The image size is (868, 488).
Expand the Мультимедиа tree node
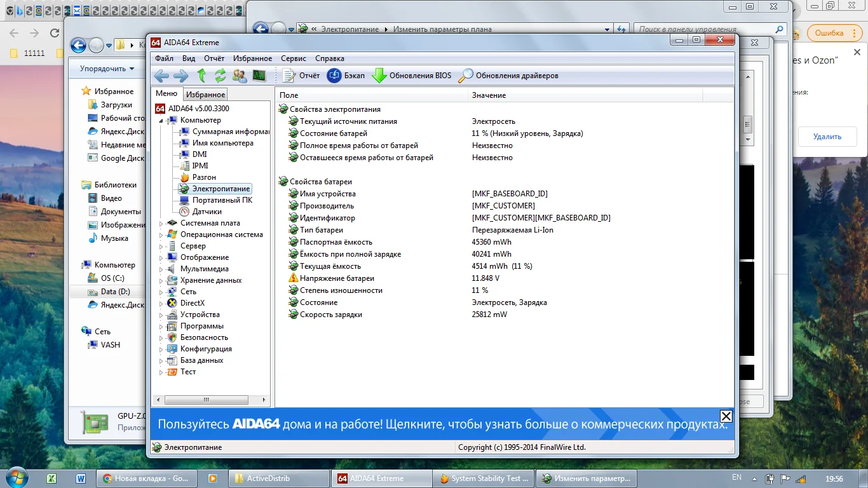(x=161, y=269)
